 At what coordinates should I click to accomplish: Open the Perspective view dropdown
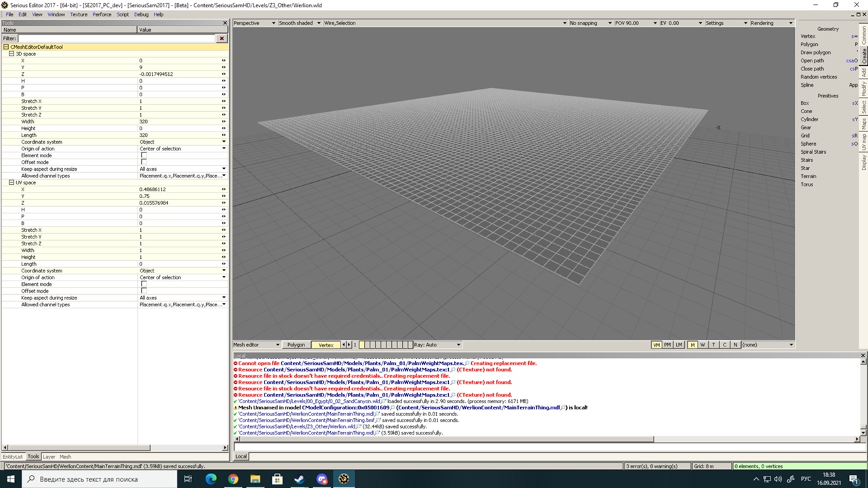254,23
